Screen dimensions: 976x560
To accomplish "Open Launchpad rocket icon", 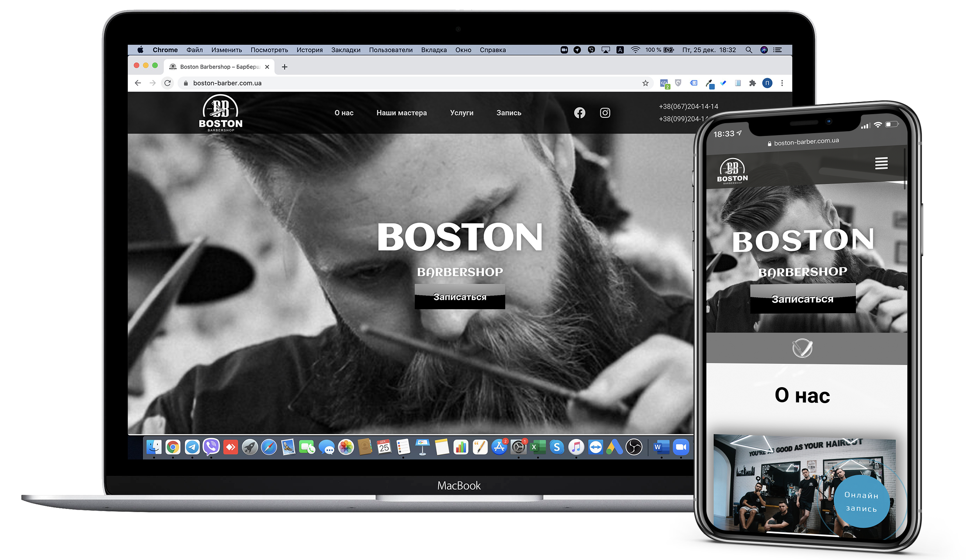I will pos(250,447).
